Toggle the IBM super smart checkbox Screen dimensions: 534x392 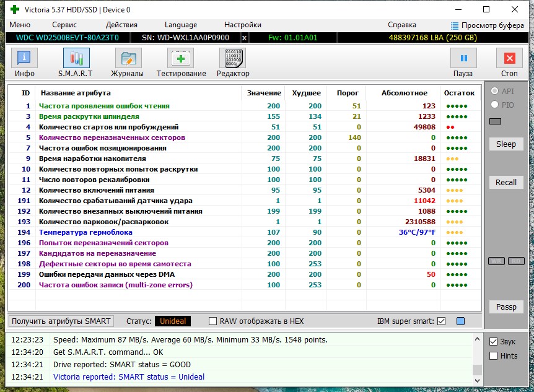click(441, 321)
